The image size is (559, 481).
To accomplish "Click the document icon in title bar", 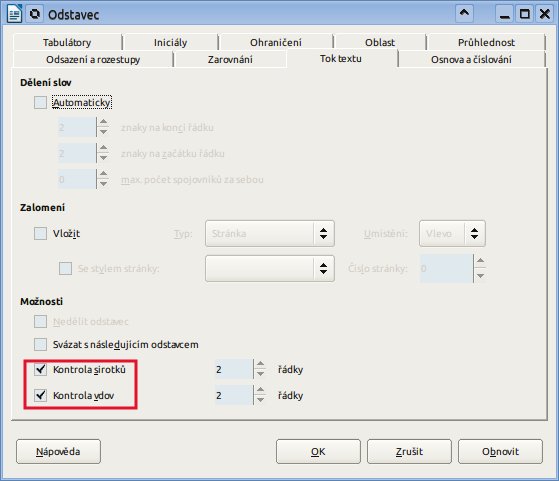I will coord(15,14).
